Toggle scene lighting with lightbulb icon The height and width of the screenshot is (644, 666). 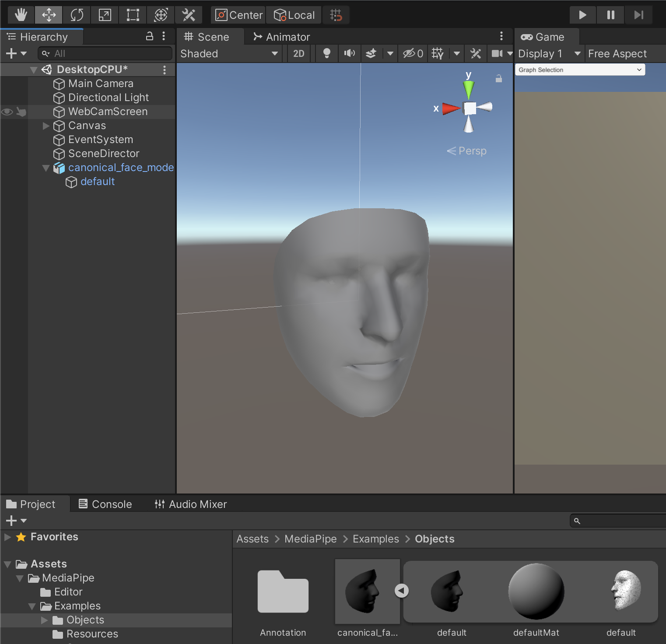pyautogui.click(x=326, y=53)
